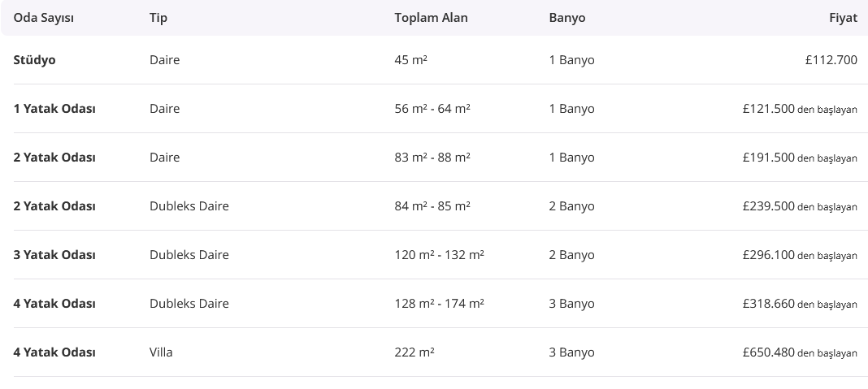
Task: Click the "45 m²" area cell
Action: click(411, 60)
